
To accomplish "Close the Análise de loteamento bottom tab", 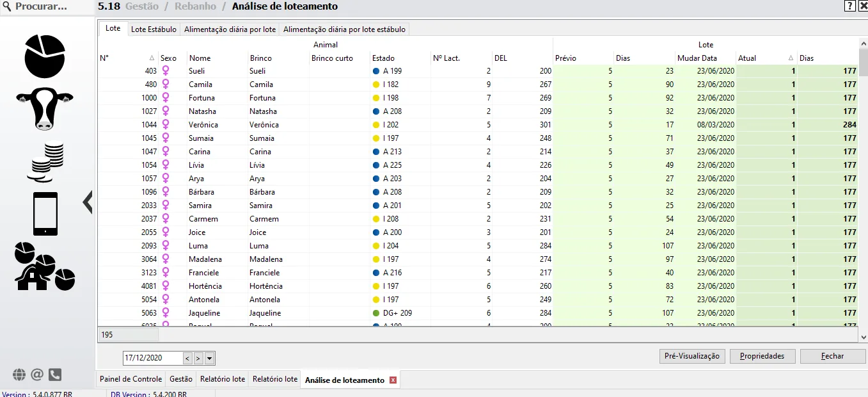I will click(x=393, y=380).
